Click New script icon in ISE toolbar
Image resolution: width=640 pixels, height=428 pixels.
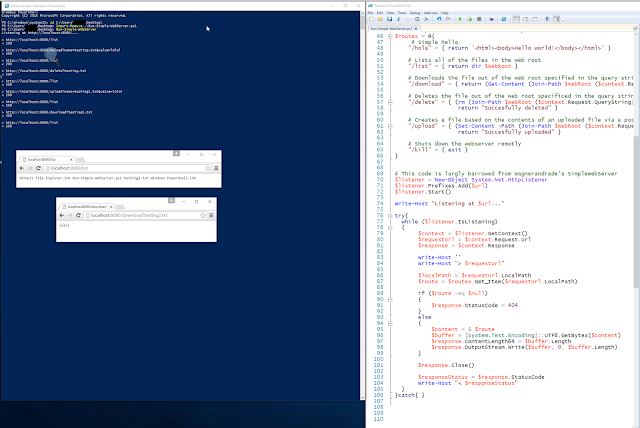click(x=371, y=19)
